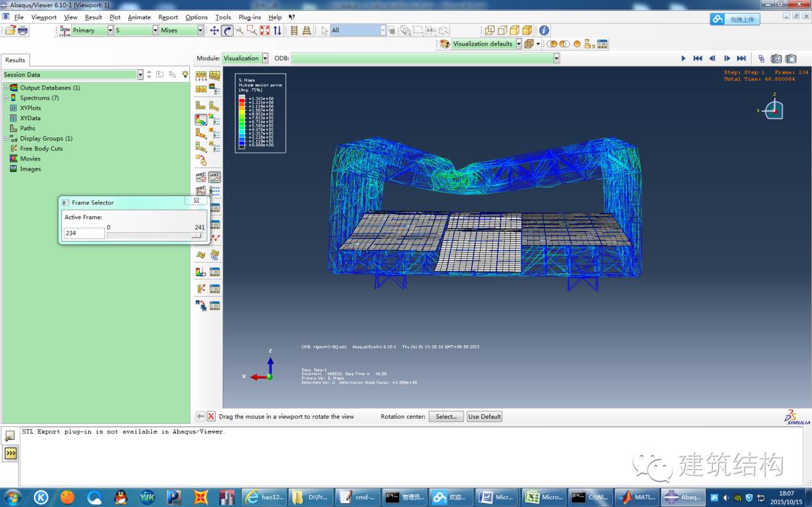Click the Use Default button
This screenshot has width=812, height=507.
[484, 416]
